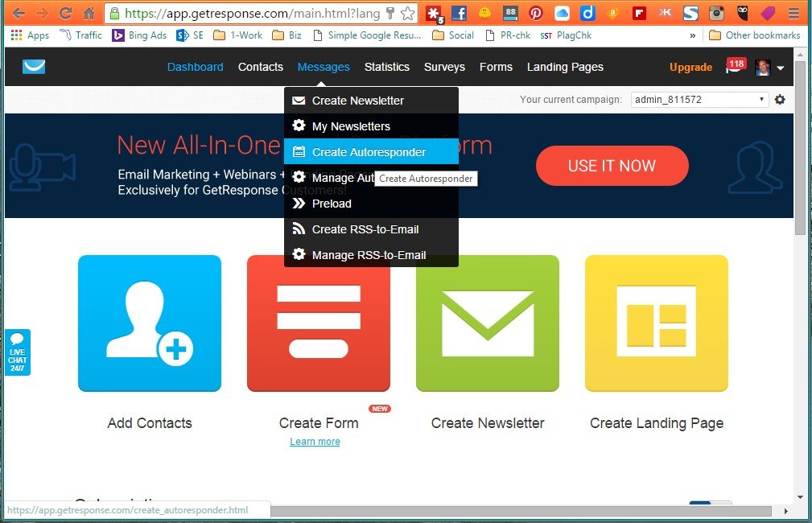Choose Create RSS-to-Email entry
Image resolution: width=812 pixels, height=523 pixels.
click(x=371, y=229)
